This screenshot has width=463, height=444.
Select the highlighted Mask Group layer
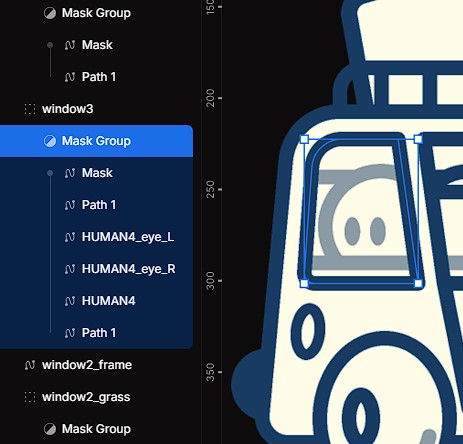pos(96,141)
